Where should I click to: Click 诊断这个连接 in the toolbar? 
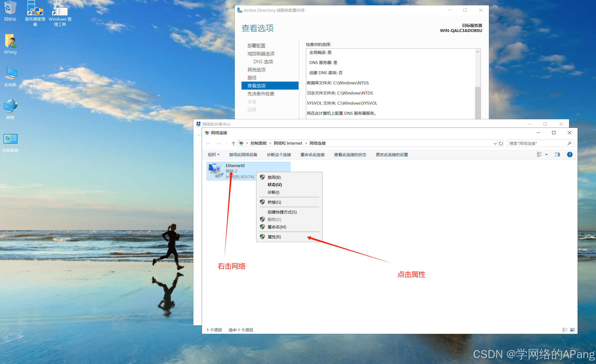tap(279, 155)
